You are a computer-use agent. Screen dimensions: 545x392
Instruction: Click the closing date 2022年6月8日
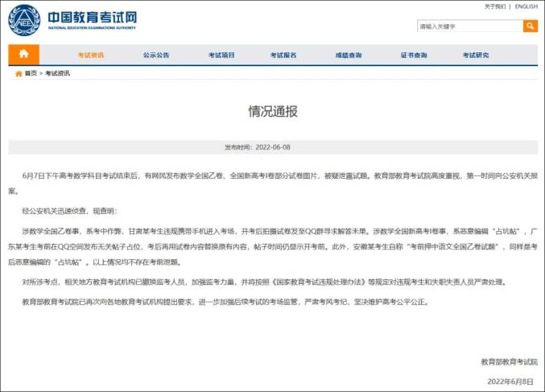click(510, 382)
